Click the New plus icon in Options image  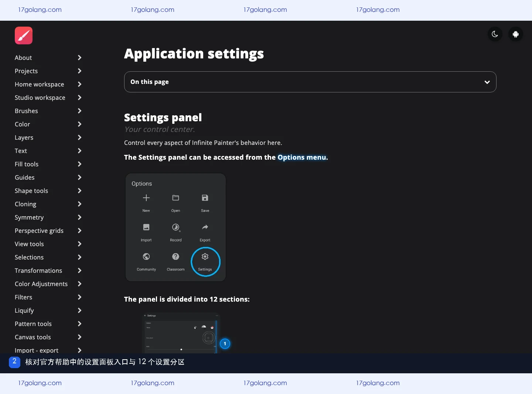point(146,198)
